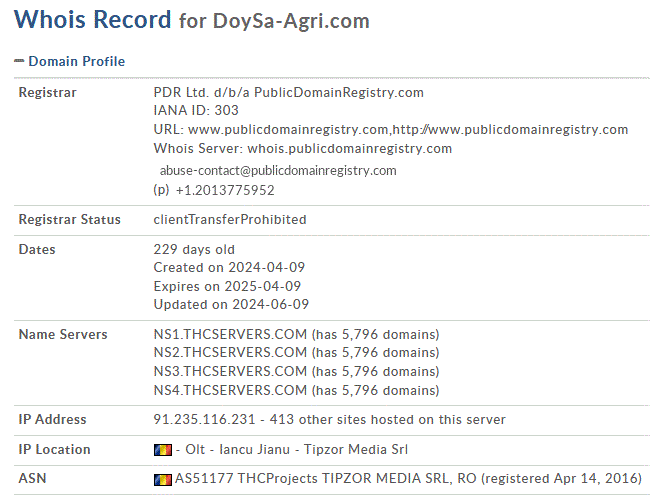Click the phone number +1.2013775952
Viewport: 651px width, 500px height.
(x=225, y=190)
